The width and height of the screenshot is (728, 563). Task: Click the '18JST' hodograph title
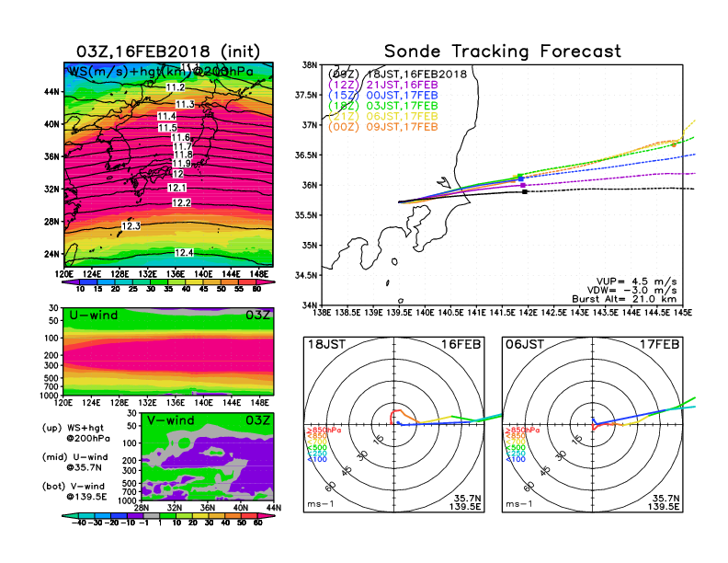(326, 344)
